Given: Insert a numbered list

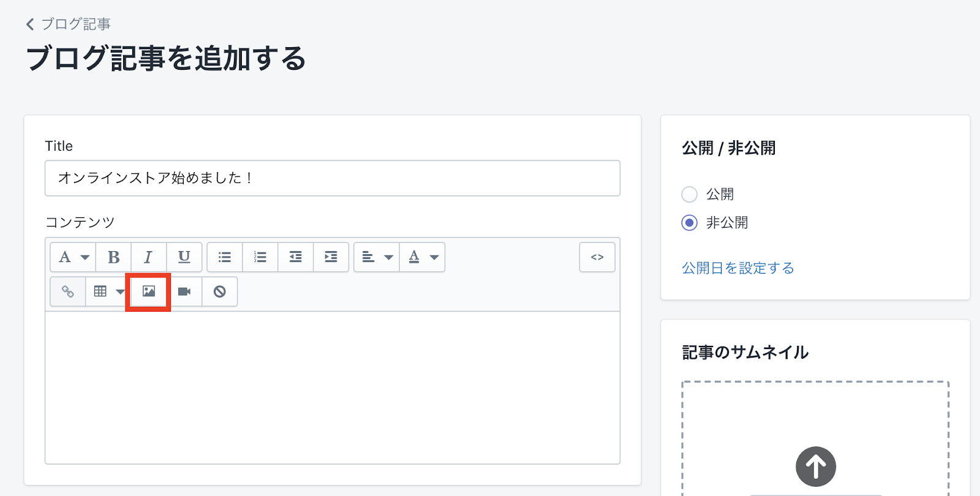Looking at the screenshot, I should [x=260, y=257].
